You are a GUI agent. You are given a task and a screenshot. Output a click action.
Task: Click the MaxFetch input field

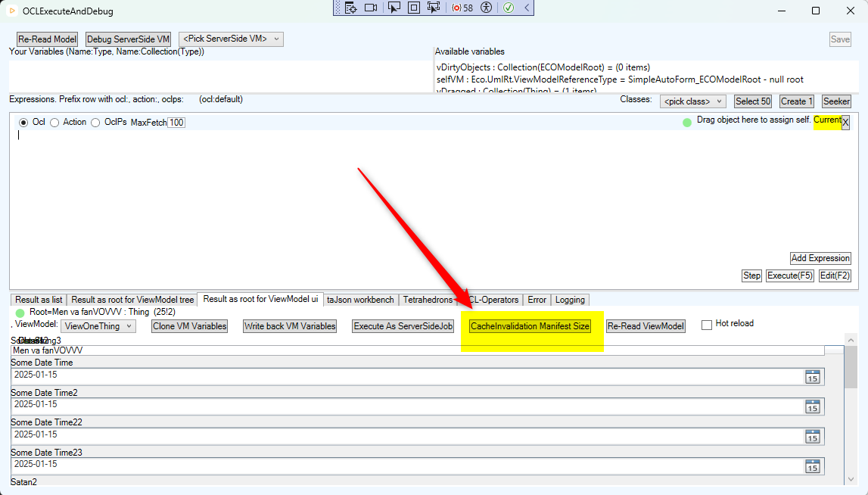[x=176, y=123]
